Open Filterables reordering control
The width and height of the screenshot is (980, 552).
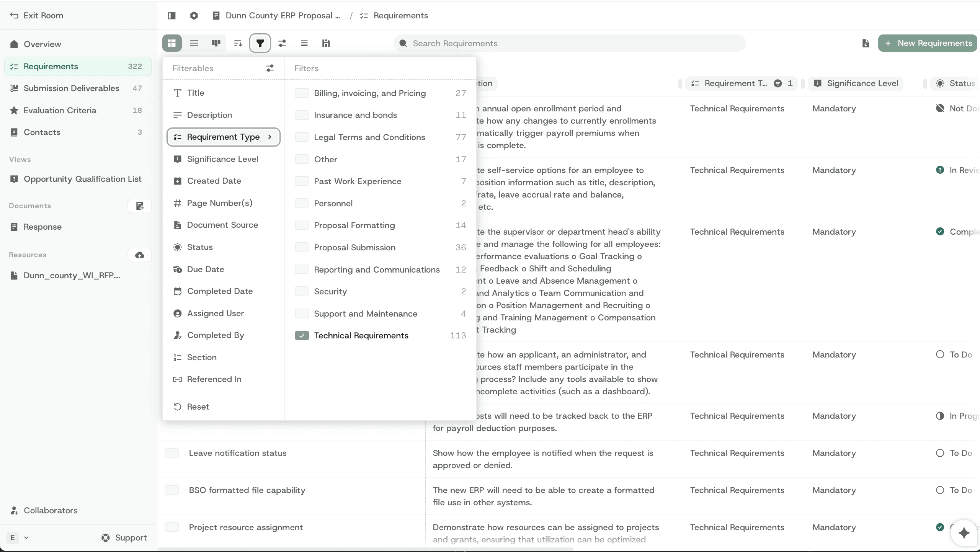click(270, 68)
